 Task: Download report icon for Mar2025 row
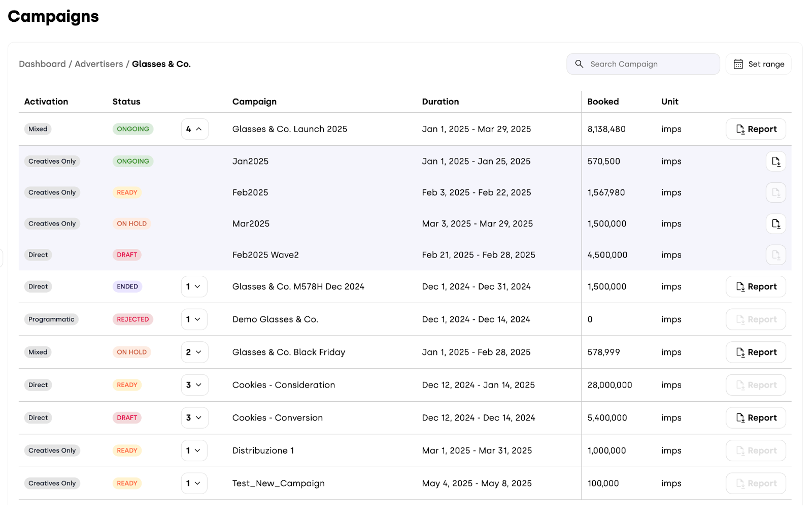click(775, 223)
